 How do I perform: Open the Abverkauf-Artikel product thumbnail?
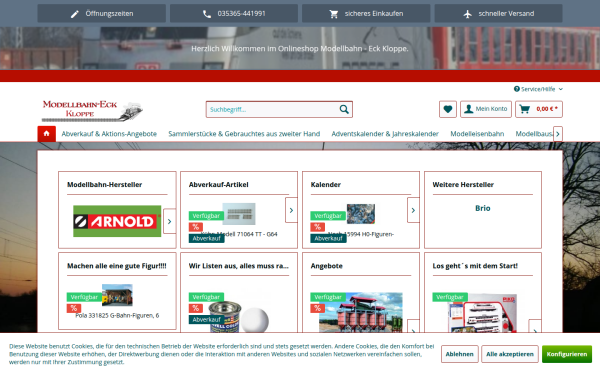(x=239, y=214)
